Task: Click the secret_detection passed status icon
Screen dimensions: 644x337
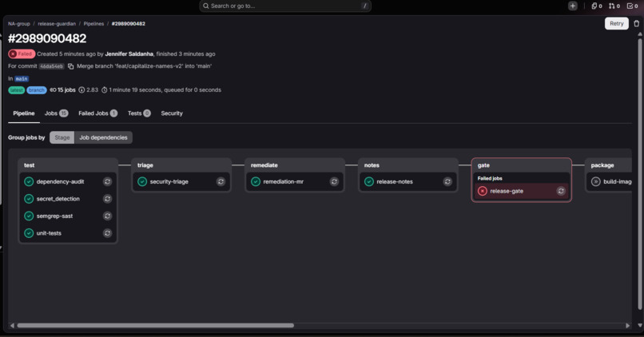Action: tap(29, 199)
